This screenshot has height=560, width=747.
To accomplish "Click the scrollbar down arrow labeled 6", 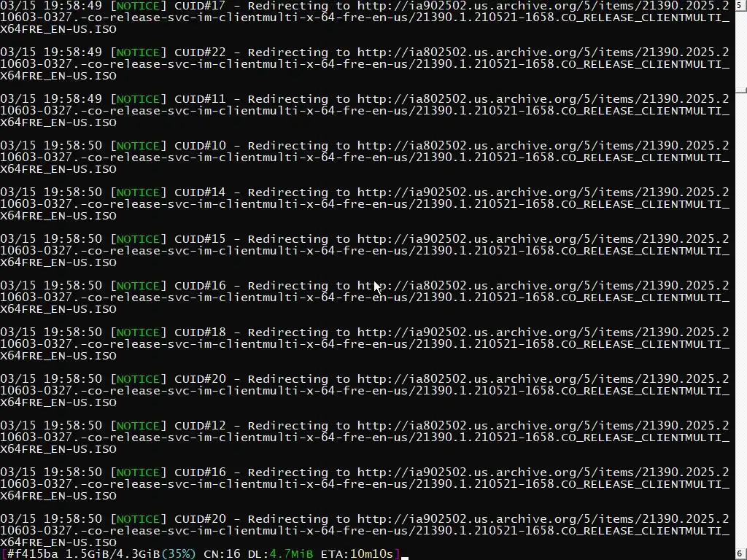I will click(x=741, y=555).
